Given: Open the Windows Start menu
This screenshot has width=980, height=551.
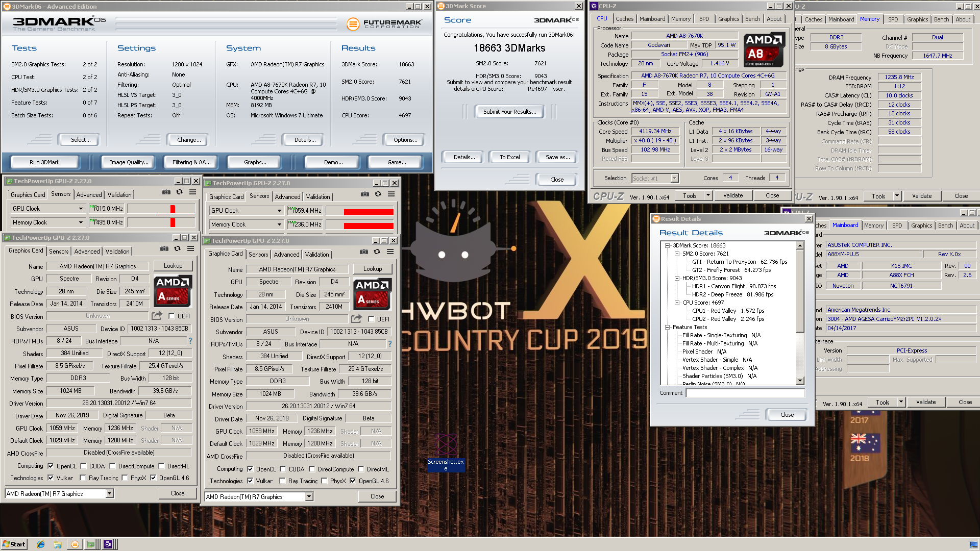Looking at the screenshot, I should click(x=14, y=544).
